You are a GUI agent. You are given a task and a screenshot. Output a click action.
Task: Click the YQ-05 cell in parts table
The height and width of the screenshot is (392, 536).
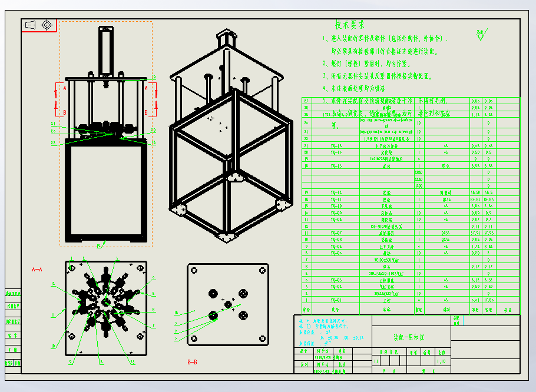pos(336,246)
